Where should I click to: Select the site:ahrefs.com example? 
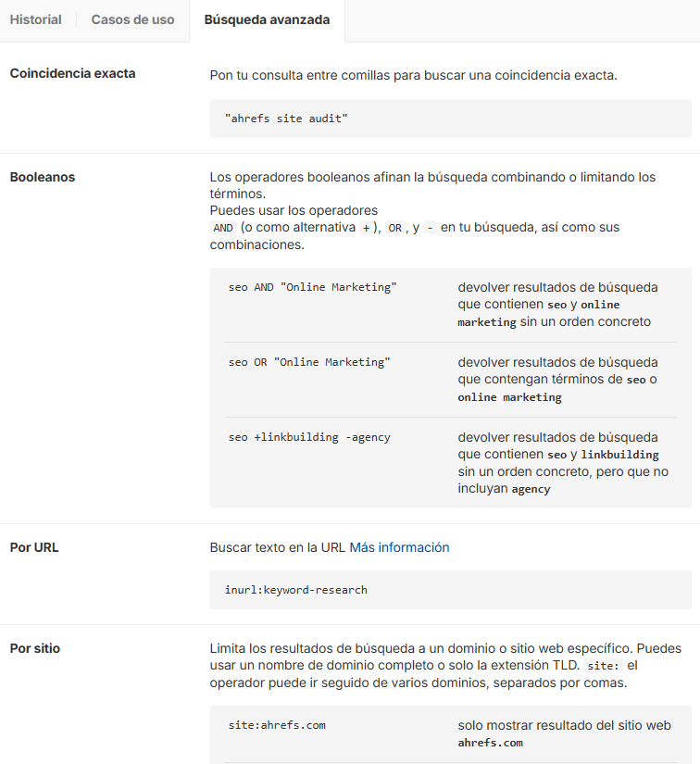coord(277,725)
